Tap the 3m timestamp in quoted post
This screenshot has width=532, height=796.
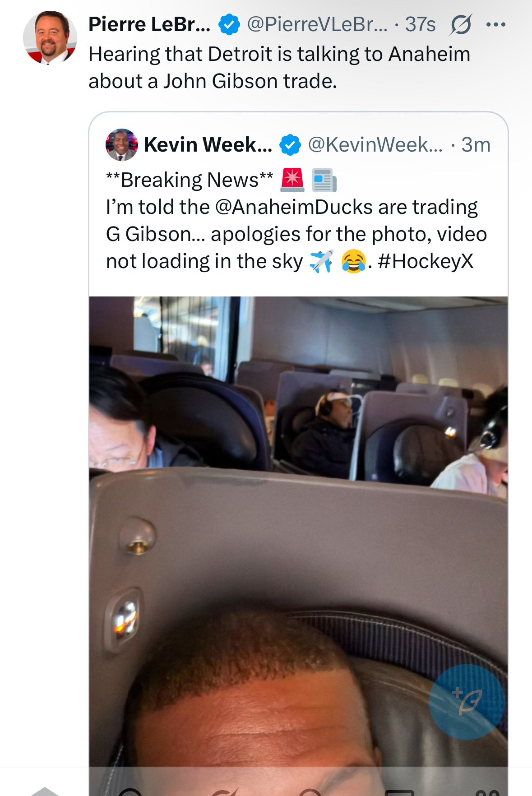476,145
